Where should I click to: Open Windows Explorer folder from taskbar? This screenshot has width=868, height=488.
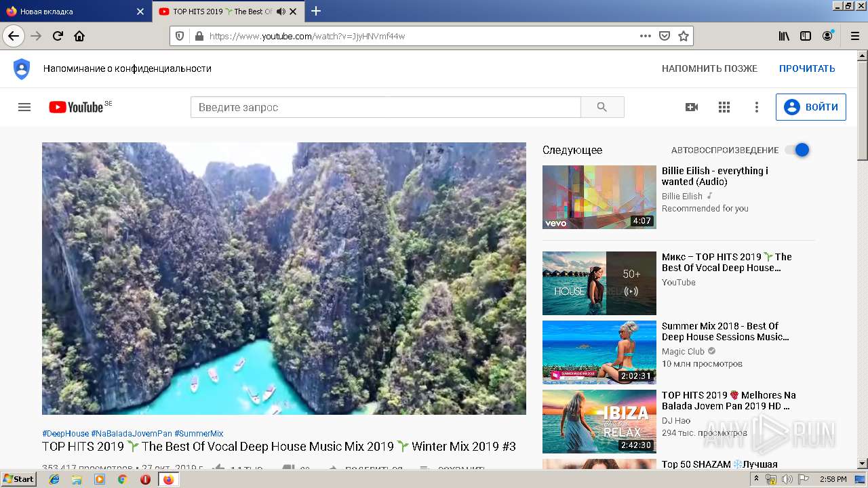[77, 479]
